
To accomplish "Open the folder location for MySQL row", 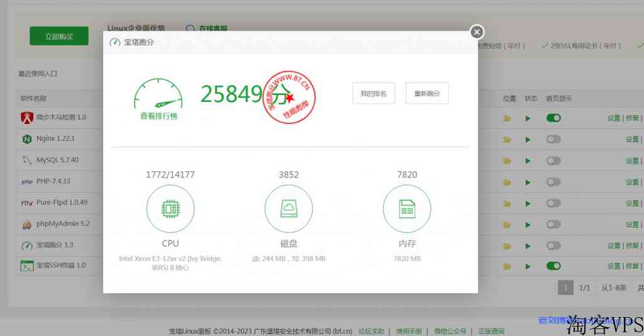I will coord(508,161).
